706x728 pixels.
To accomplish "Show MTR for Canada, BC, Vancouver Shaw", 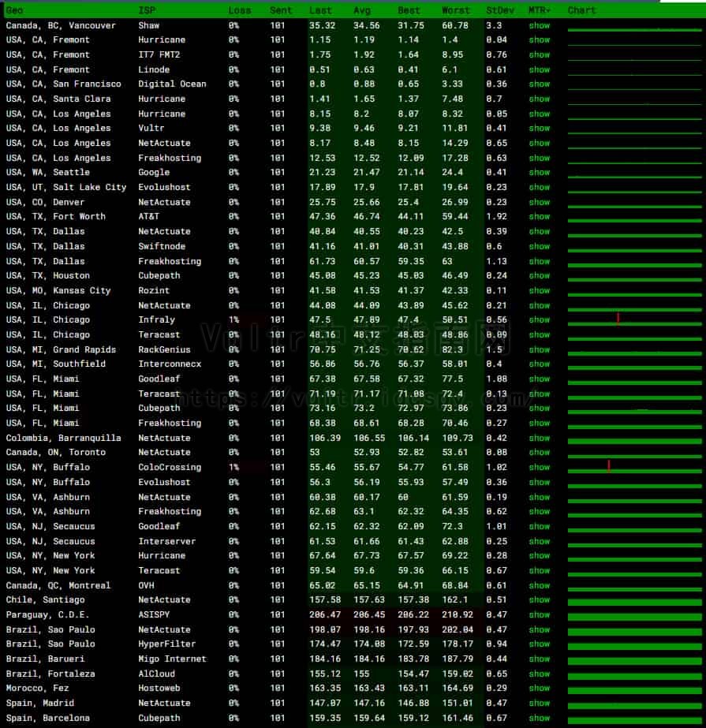I will (540, 25).
